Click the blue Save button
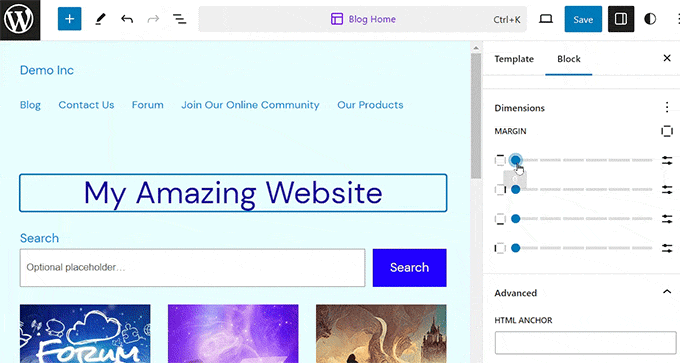Image resolution: width=680 pixels, height=363 pixels. 583,19
